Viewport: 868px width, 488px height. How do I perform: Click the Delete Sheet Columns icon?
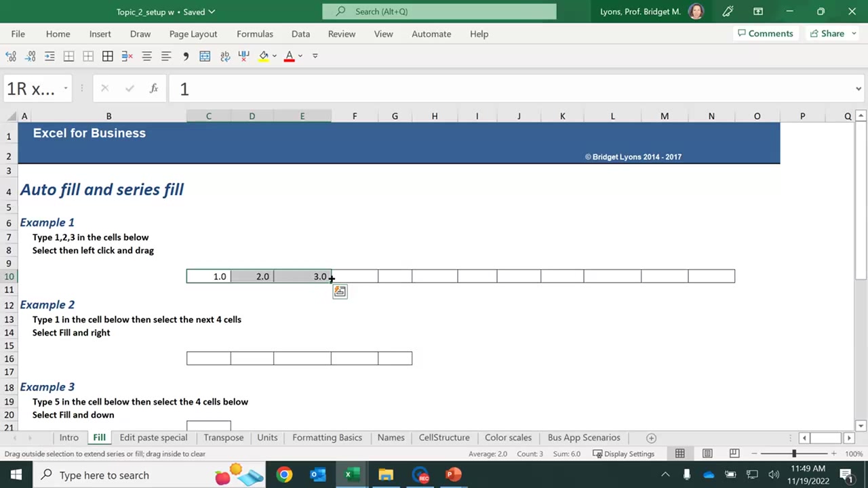click(x=244, y=56)
